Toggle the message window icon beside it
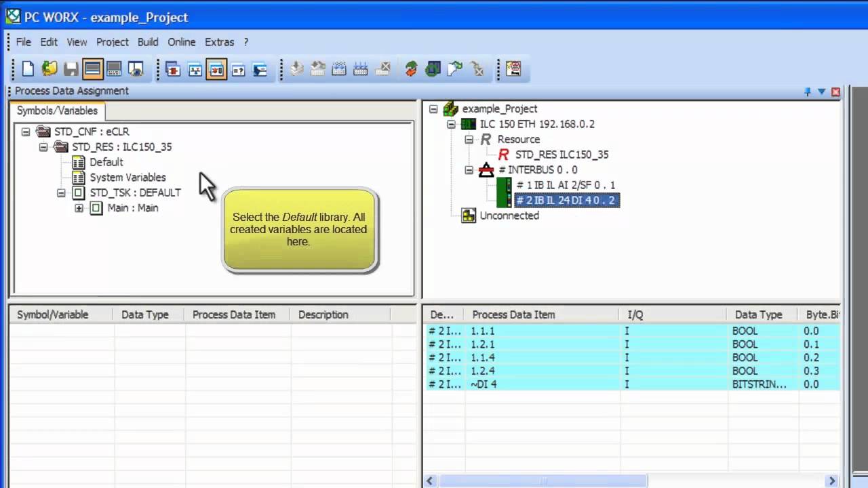The image size is (868, 488). tap(114, 68)
